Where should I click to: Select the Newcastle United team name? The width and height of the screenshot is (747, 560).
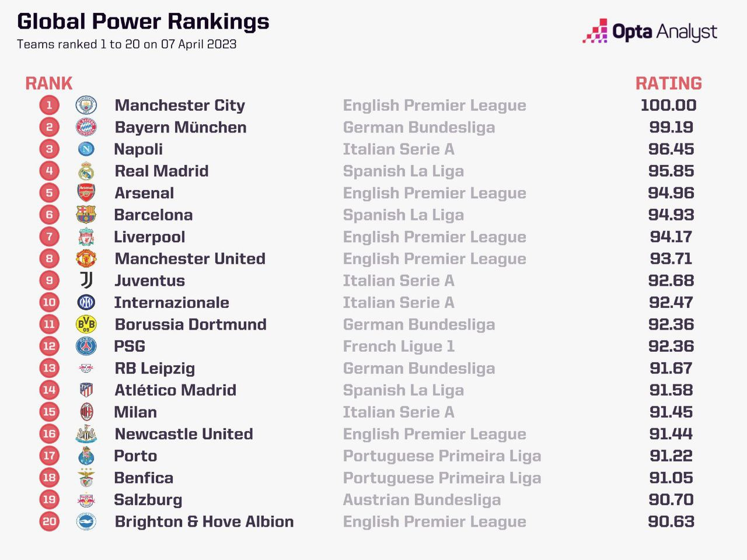(x=184, y=434)
